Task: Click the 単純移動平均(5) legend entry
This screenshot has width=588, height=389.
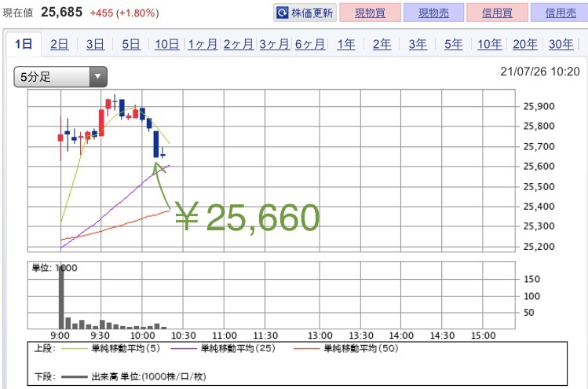Action: [111, 348]
